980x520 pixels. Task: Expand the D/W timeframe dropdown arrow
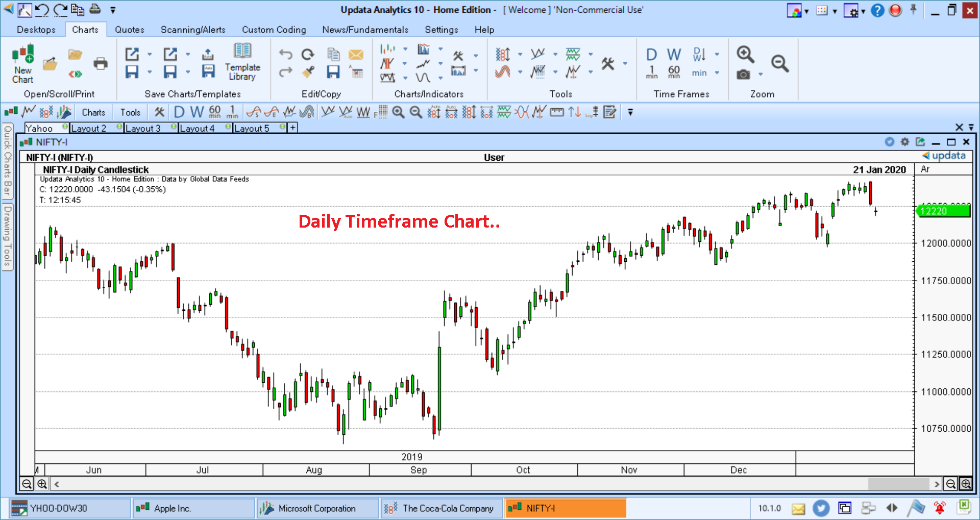pyautogui.click(x=717, y=54)
